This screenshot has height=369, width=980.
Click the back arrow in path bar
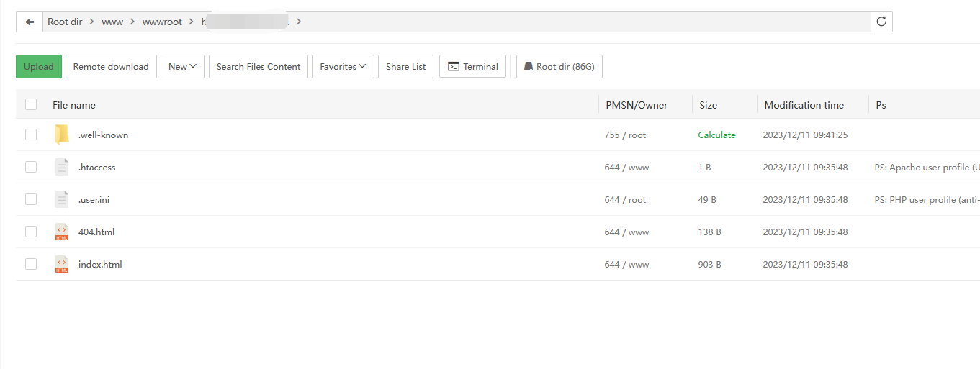click(30, 22)
